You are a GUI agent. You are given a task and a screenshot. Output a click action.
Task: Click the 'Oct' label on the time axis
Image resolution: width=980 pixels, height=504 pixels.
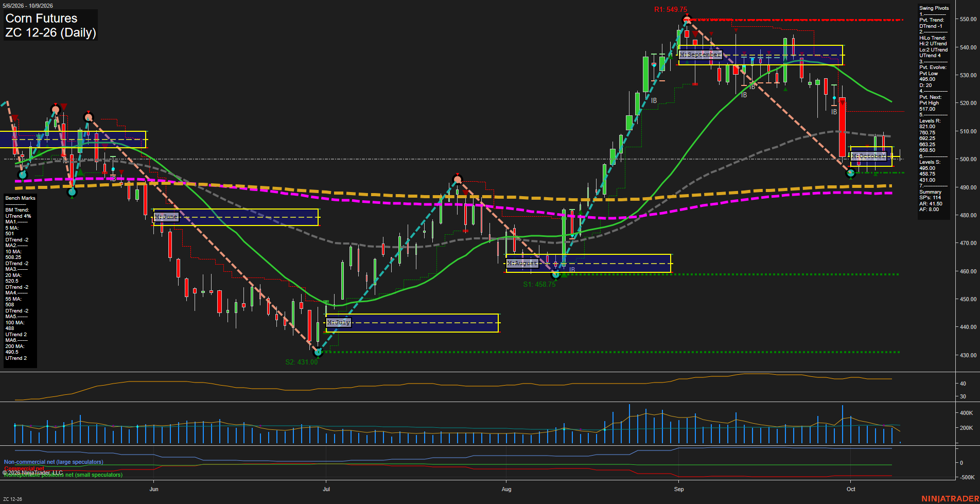coord(851,489)
